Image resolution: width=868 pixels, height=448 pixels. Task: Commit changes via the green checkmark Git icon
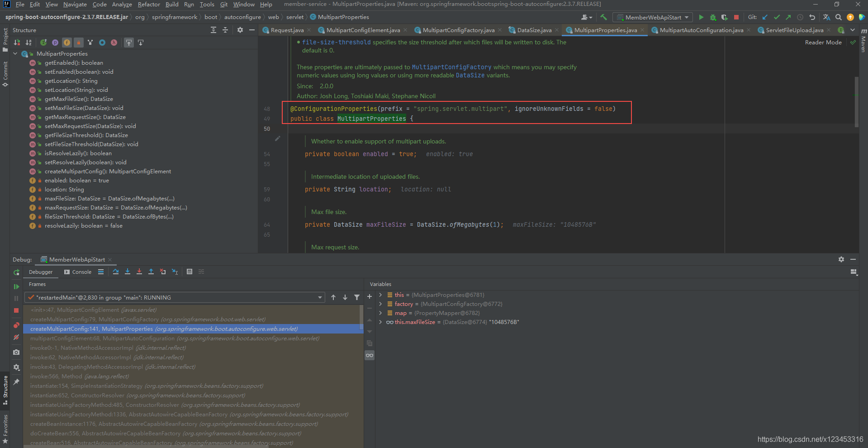tap(777, 17)
